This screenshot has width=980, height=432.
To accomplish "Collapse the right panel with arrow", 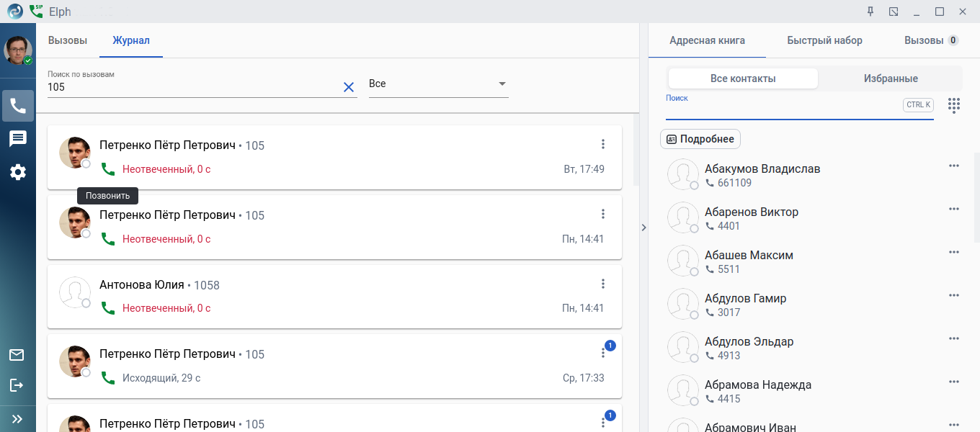I will [x=643, y=228].
